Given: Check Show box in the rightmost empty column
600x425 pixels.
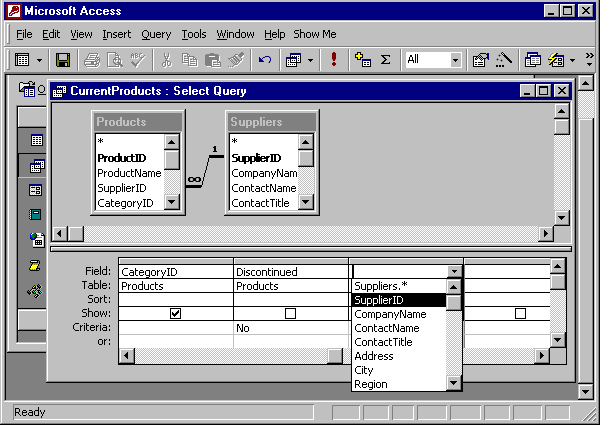Looking at the screenshot, I should point(520,314).
